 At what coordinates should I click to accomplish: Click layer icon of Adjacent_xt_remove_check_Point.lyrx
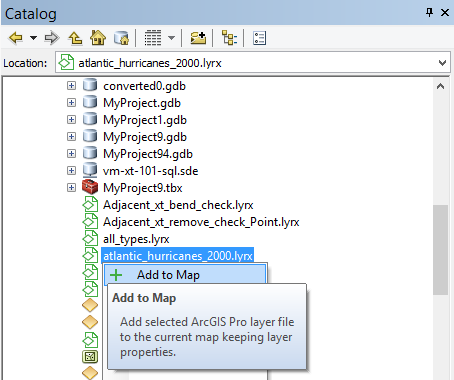click(x=90, y=222)
